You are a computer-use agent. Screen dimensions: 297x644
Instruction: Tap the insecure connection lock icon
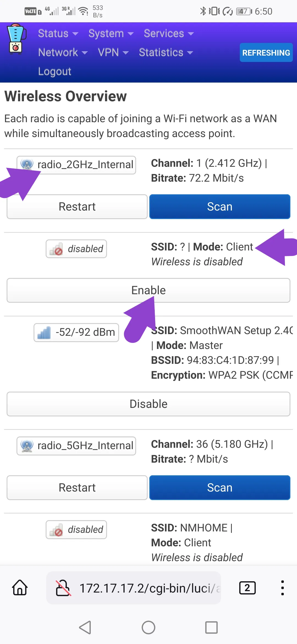point(63,588)
